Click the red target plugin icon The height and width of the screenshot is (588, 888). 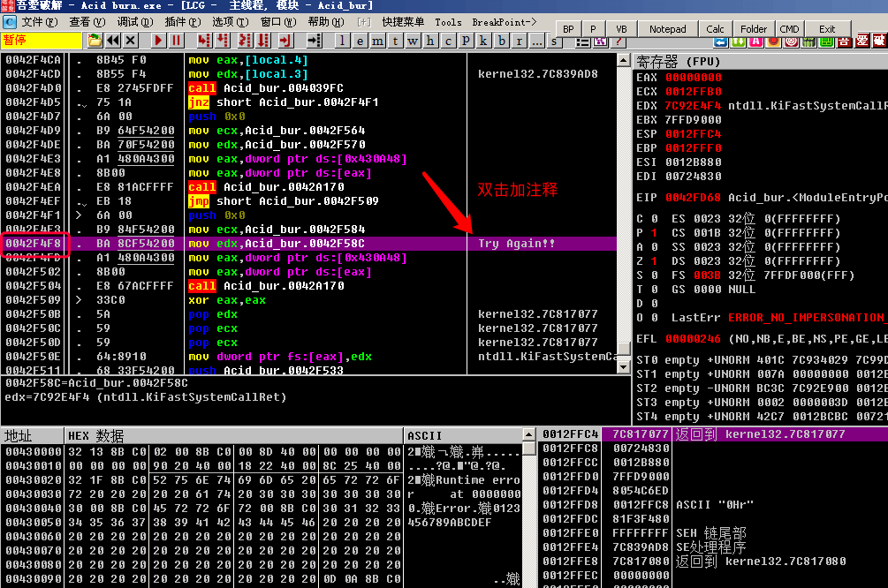[x=791, y=41]
